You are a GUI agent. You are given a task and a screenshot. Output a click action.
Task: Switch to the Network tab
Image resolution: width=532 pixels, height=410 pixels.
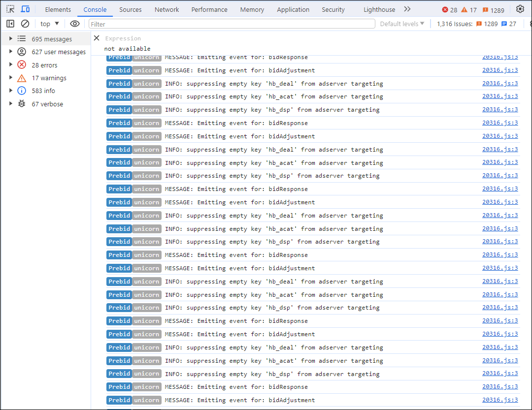(x=166, y=9)
